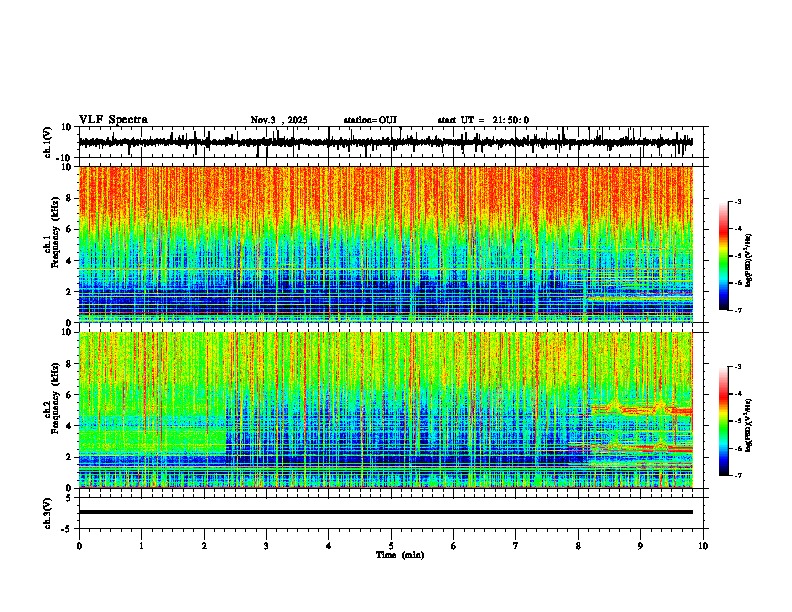Click the ch.2 spectrogram color scale bar
The height and width of the screenshot is (612, 792).
click(x=724, y=421)
